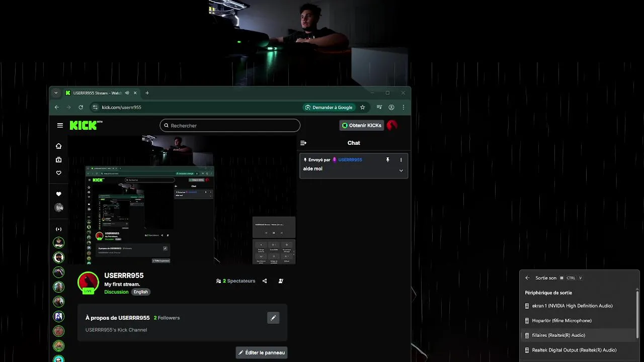Focus the Rechercher search field
Image resolution: width=644 pixels, height=362 pixels.
pyautogui.click(x=230, y=126)
